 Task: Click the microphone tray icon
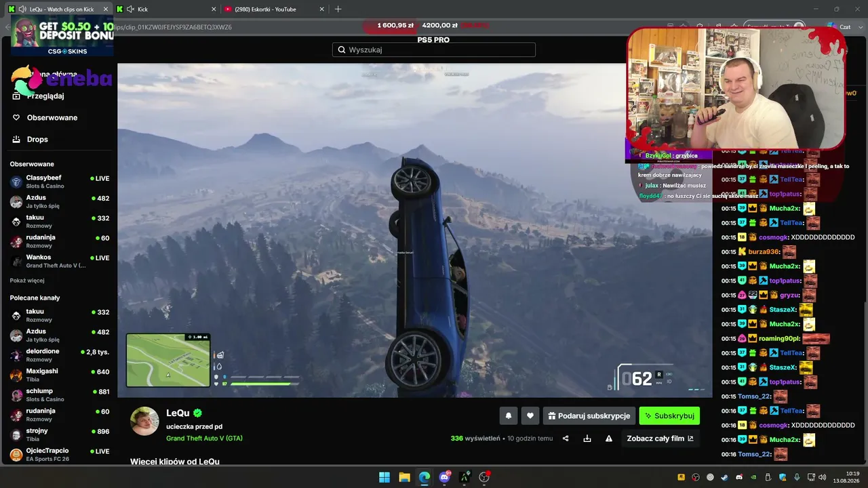[x=797, y=477]
